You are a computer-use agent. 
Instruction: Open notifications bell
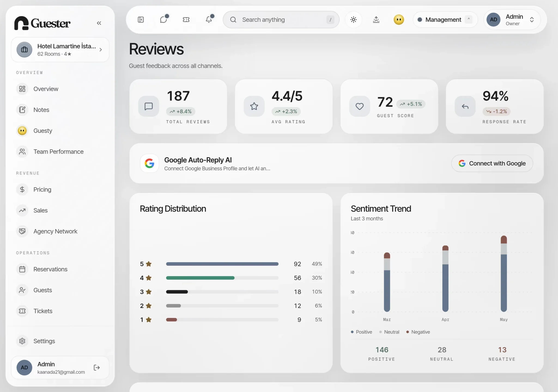click(x=209, y=20)
